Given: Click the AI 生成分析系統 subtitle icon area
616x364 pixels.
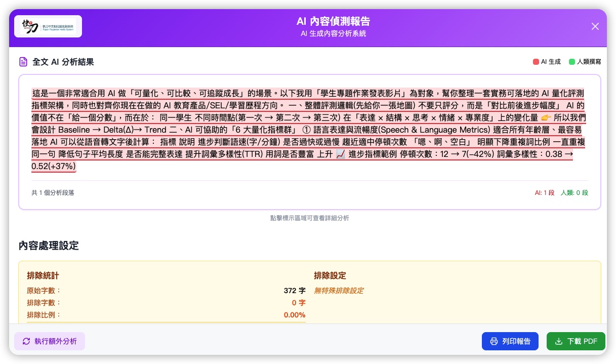Looking at the screenshot, I should tap(333, 34).
